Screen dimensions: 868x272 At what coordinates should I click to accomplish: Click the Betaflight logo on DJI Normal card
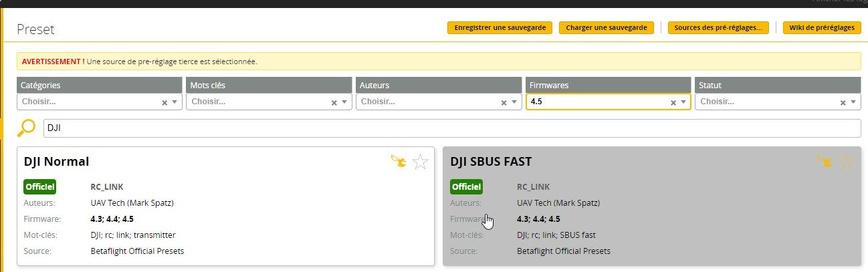point(398,161)
